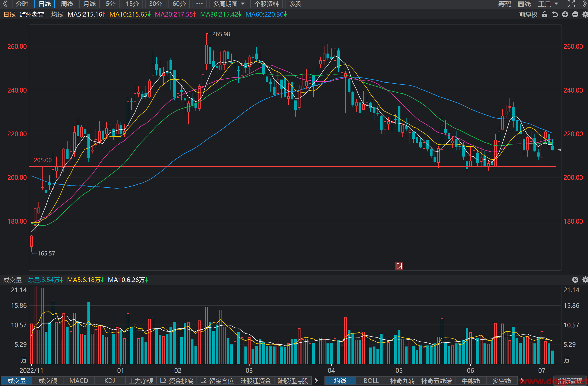Switch to KDJ indicator
Viewport: 588px width, 386px height.
coord(110,381)
